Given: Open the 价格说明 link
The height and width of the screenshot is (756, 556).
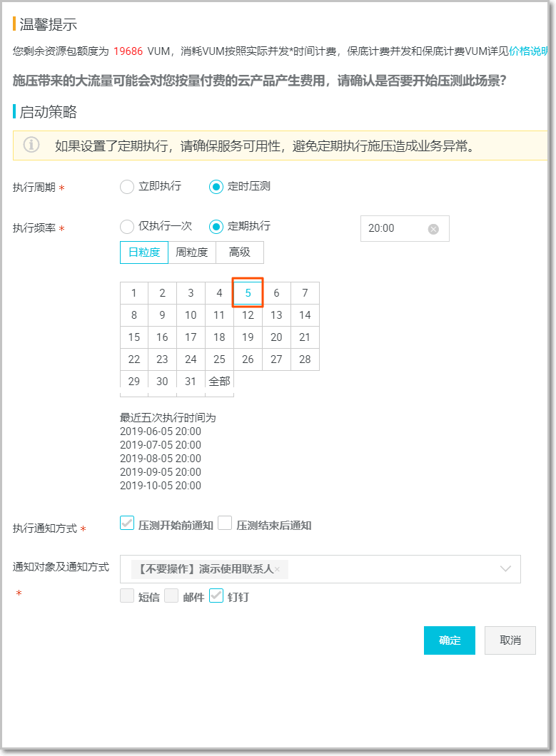Looking at the screenshot, I should [528, 51].
